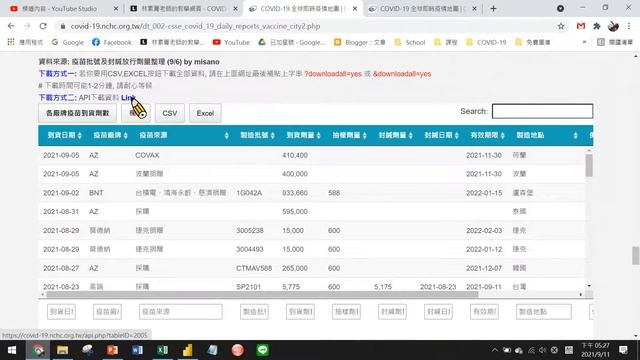Click the vaccine arrivals by brand button
This screenshot has height=360, width=640.
tap(78, 113)
